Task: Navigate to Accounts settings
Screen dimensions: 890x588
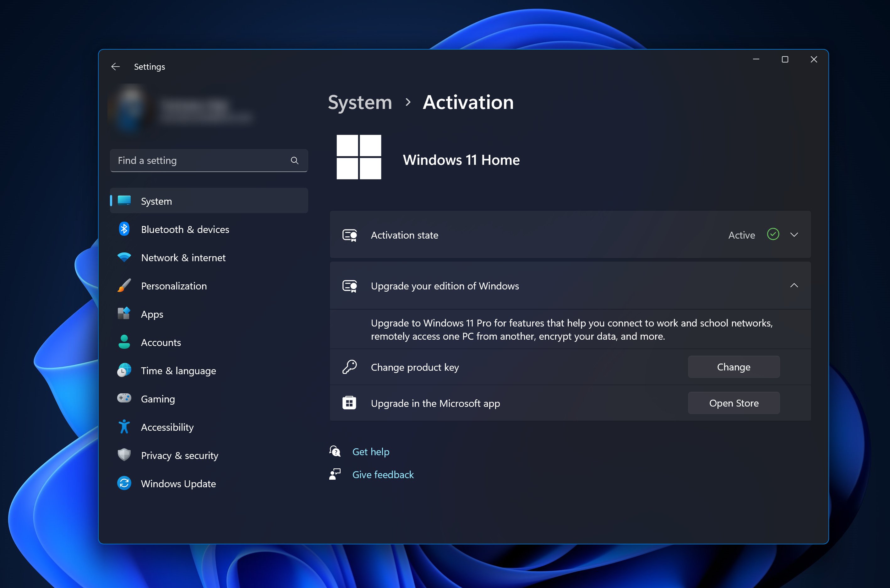Action: click(x=209, y=342)
